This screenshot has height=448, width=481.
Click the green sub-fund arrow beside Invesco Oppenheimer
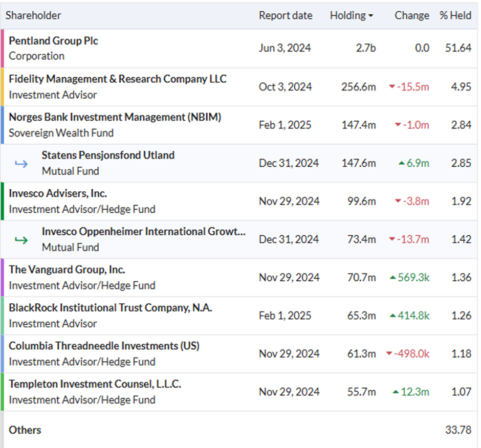[x=21, y=240]
